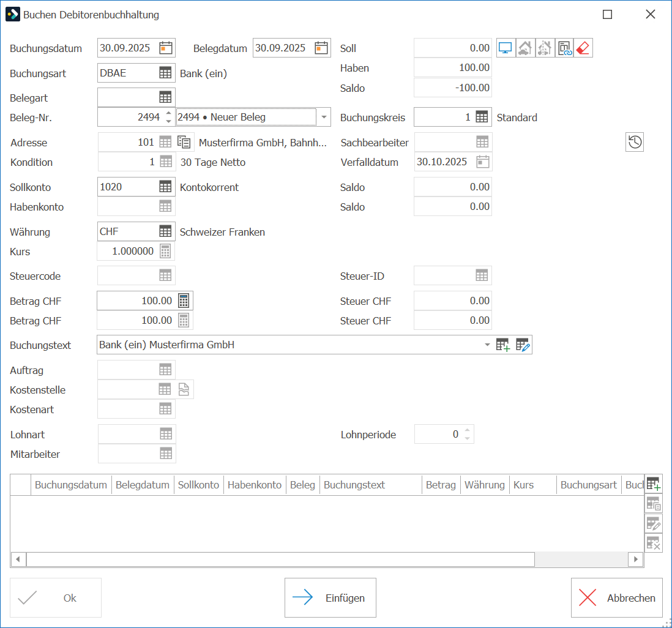
Task: Click the red eraser icon
Action: point(583,48)
